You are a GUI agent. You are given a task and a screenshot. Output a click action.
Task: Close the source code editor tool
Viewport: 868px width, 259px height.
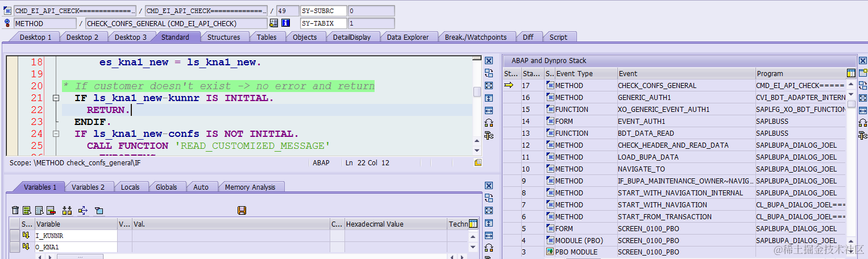(x=488, y=61)
